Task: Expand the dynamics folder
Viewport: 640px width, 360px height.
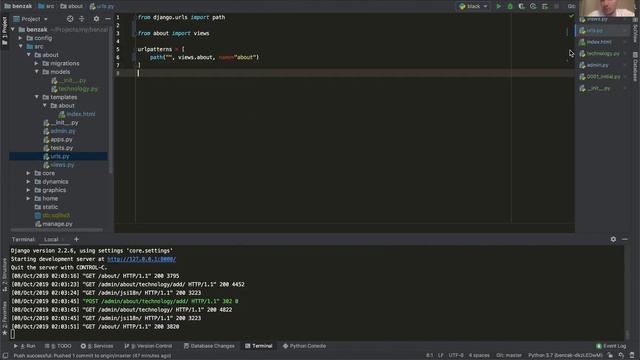Action: pos(28,182)
